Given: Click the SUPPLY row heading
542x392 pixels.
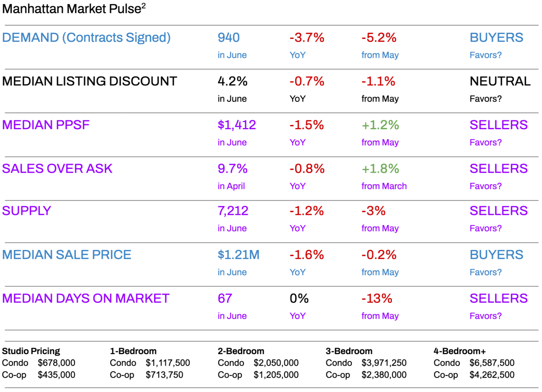Looking at the screenshot, I should coord(27,211).
